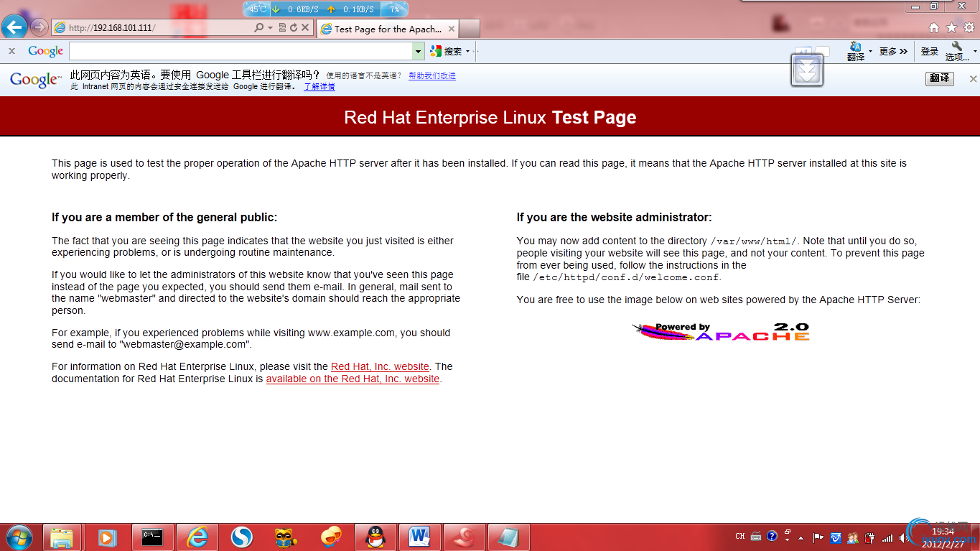Open dropdown arrow next to 搜索 button
The image size is (980, 551).
(x=467, y=51)
